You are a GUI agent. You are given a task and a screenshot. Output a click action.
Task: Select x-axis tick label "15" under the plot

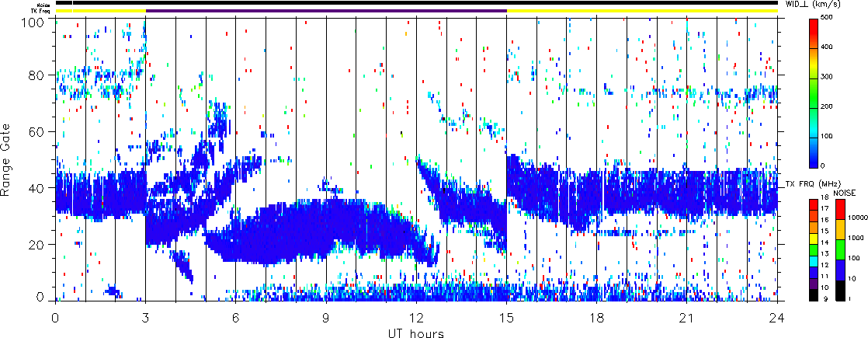(506, 317)
